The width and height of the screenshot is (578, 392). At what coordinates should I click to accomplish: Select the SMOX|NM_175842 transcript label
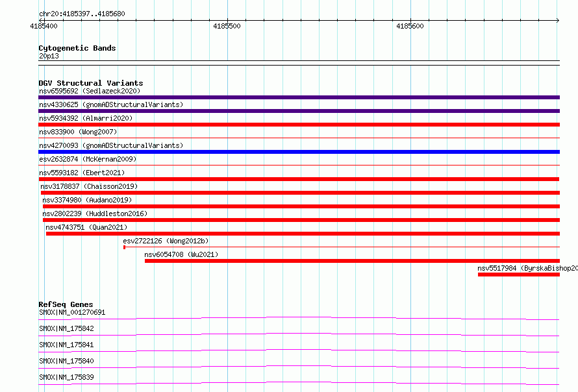(66, 328)
